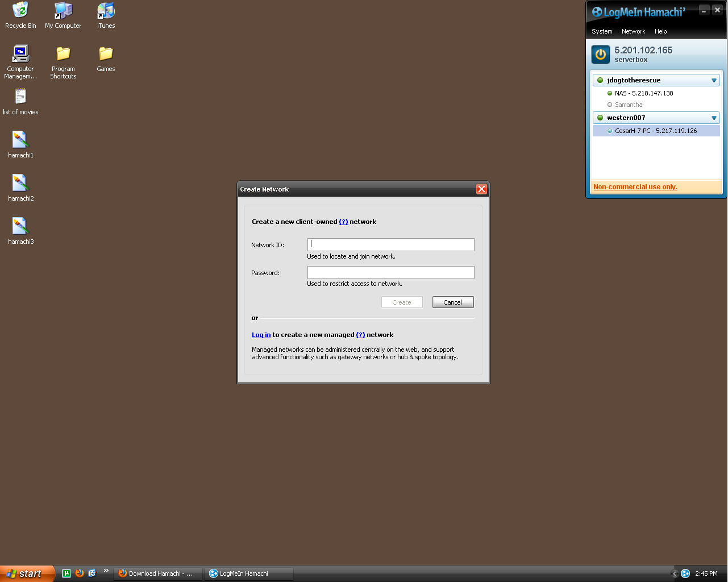728x582 pixels.
Task: Click the Non-commercial use only link
Action: (635, 187)
